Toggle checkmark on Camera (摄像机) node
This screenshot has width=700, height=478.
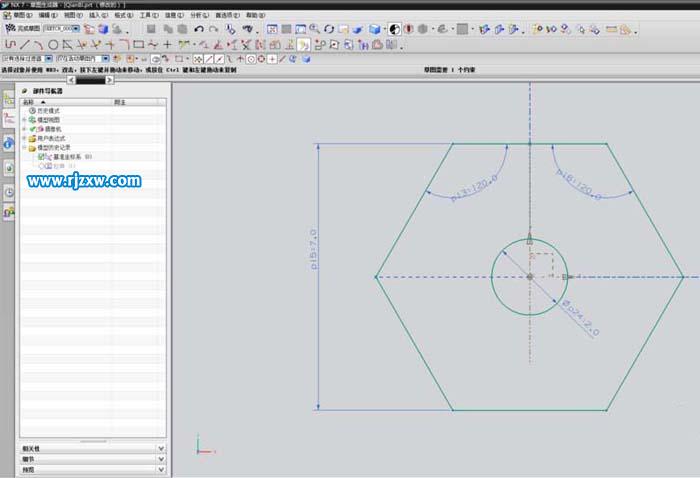click(x=34, y=129)
